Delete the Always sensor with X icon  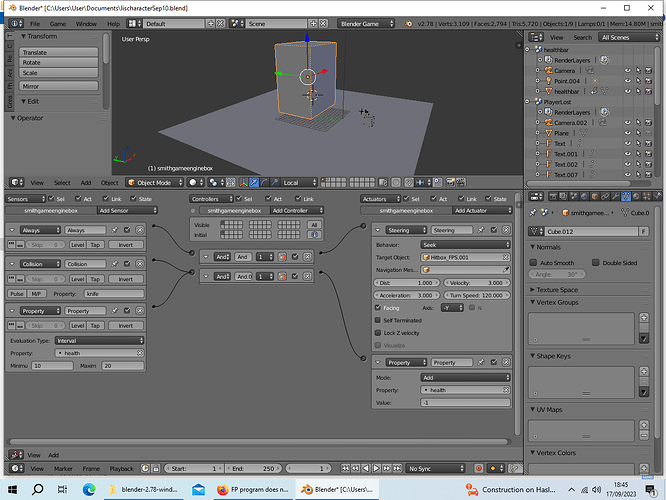tap(140, 230)
